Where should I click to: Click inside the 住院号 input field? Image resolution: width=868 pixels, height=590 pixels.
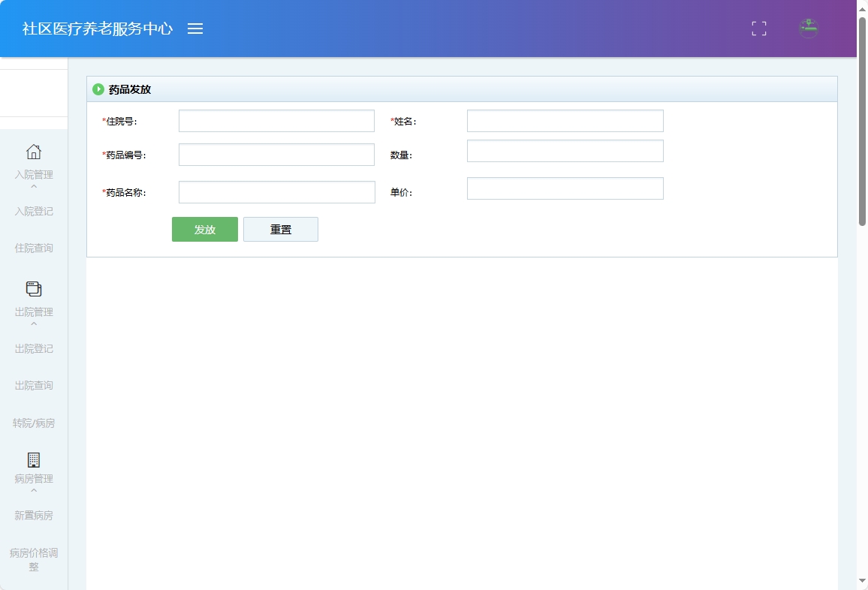pos(276,120)
